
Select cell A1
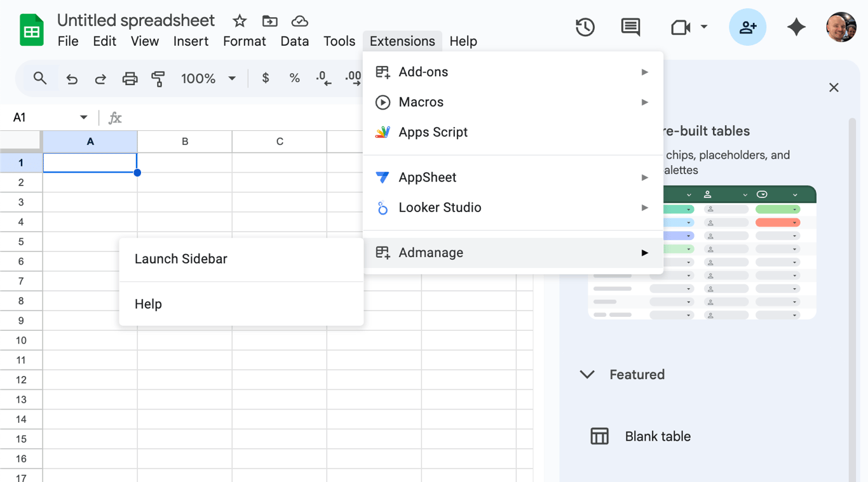click(90, 163)
